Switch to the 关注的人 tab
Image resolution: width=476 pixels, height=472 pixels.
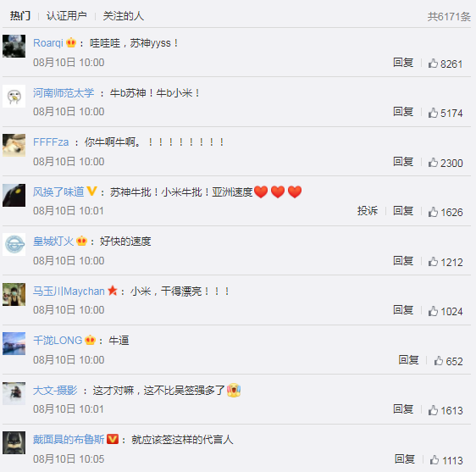[x=124, y=16]
